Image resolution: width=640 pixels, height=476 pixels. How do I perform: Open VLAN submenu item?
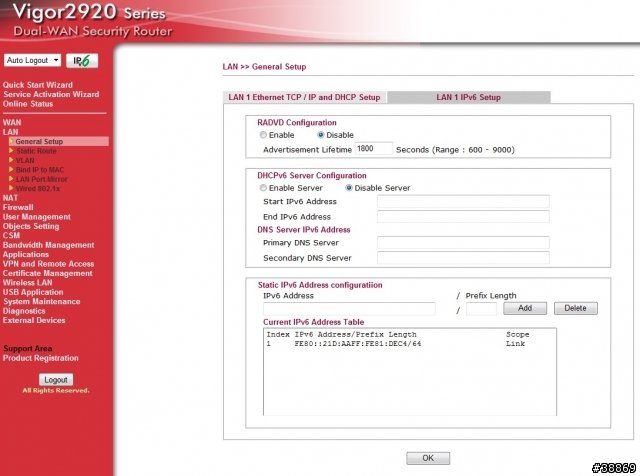click(x=25, y=160)
